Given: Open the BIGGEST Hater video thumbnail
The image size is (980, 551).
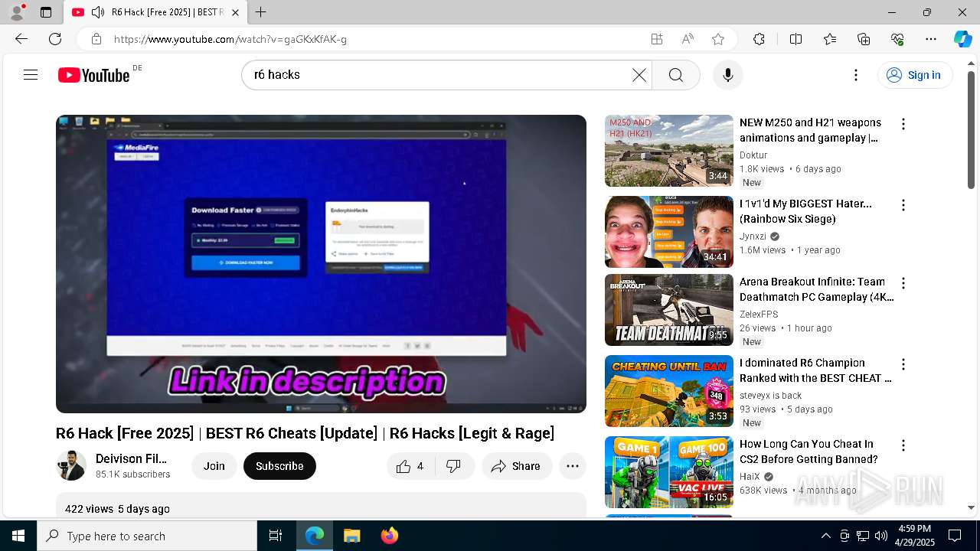Looking at the screenshot, I should (x=668, y=231).
